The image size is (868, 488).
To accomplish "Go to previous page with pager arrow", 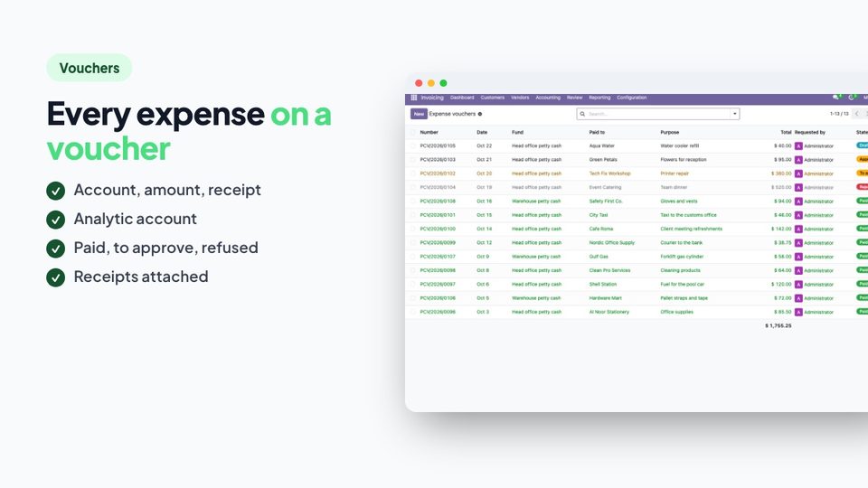I will [857, 114].
